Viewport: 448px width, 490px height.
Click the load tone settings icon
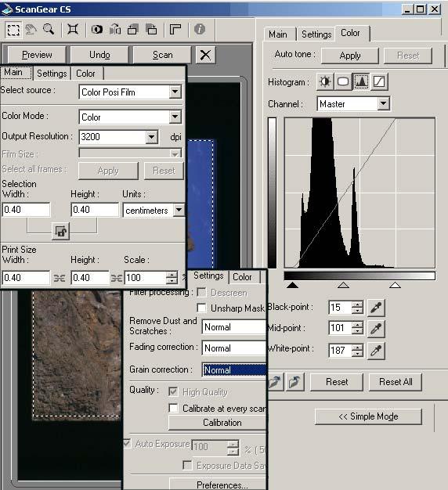pos(276,382)
